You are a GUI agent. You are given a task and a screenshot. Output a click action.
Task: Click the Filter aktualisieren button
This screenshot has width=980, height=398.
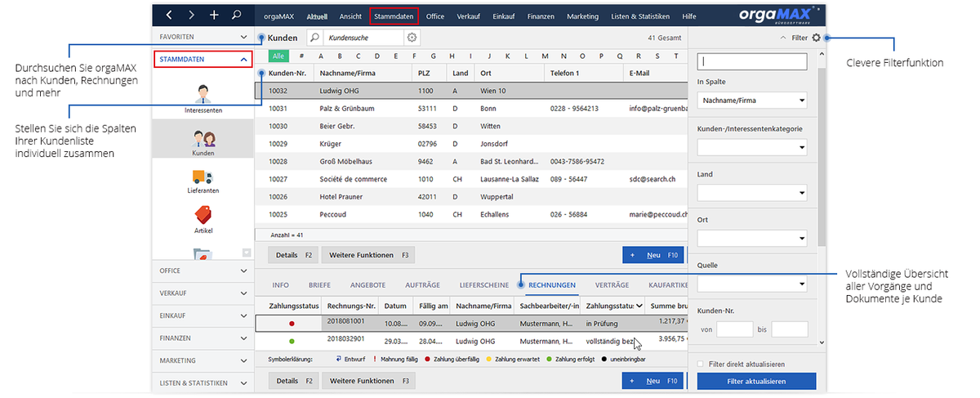(x=756, y=382)
